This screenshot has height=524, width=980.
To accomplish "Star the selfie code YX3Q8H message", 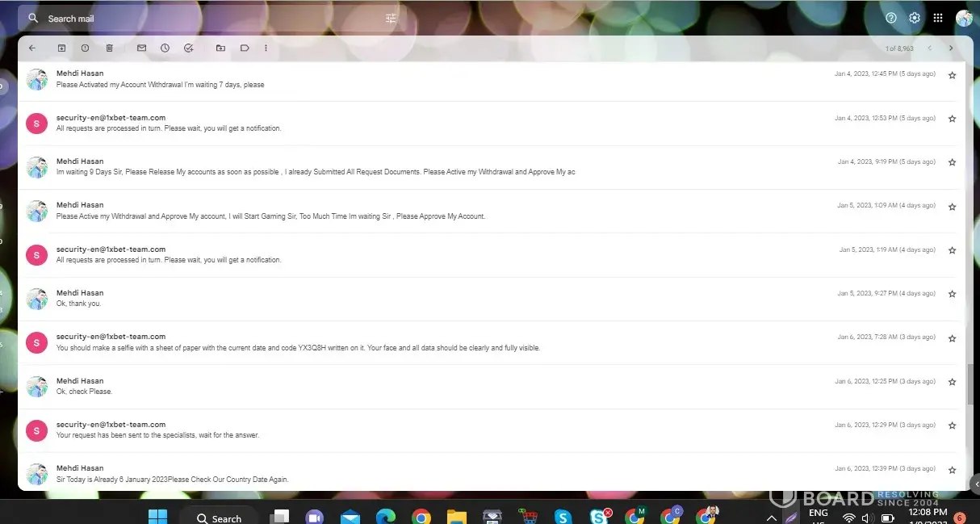I will click(952, 338).
